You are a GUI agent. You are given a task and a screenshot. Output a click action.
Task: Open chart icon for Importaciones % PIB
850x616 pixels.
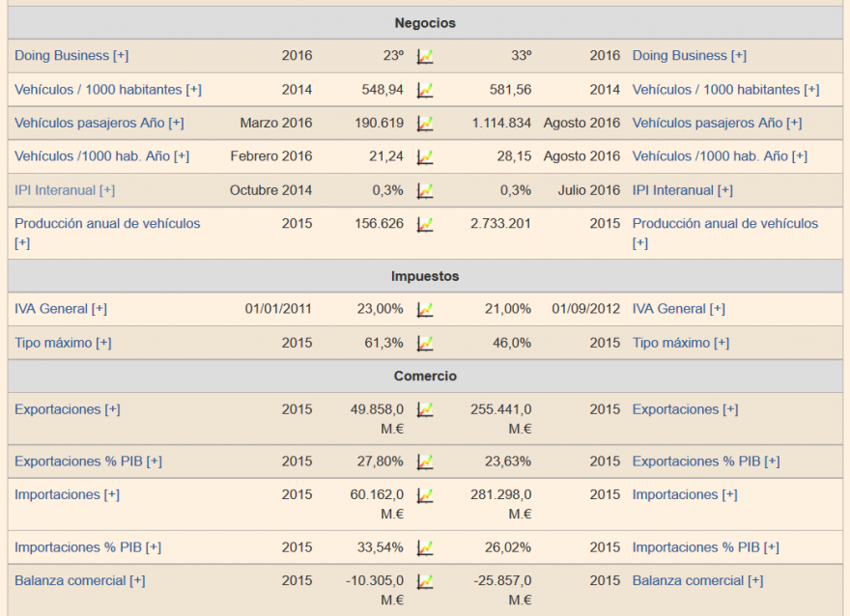(425, 547)
